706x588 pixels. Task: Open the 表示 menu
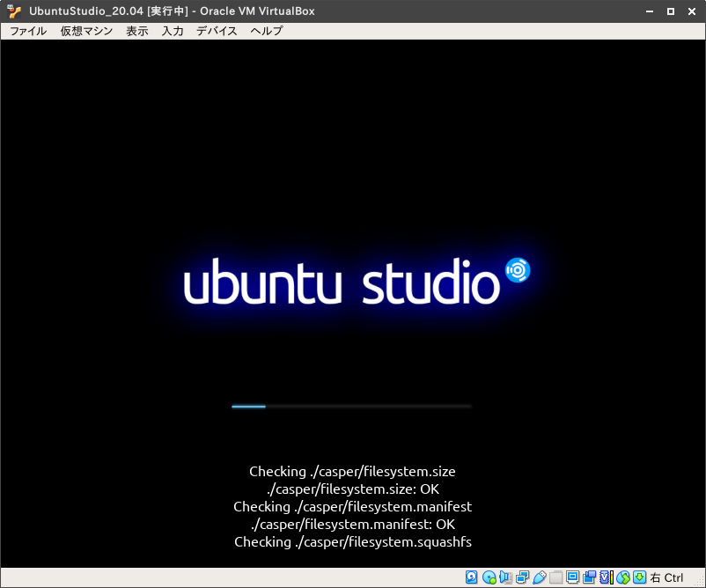click(136, 31)
